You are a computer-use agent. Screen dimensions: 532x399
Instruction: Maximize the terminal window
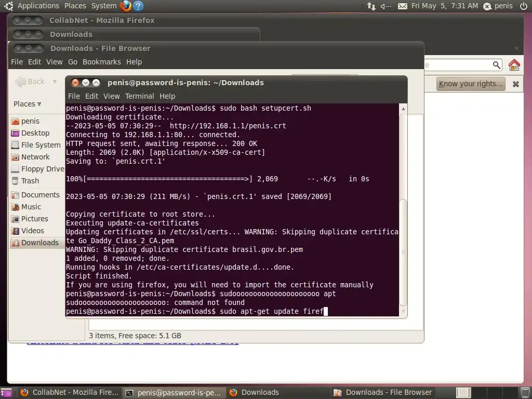coord(96,83)
